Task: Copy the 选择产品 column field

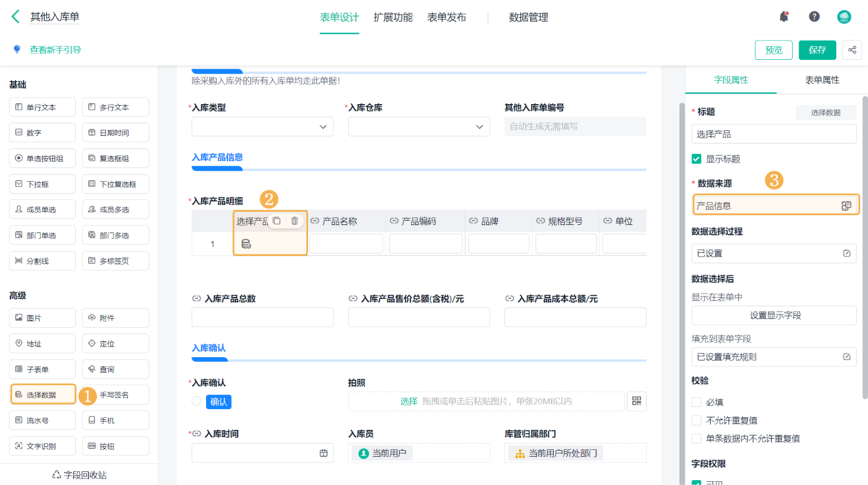Action: click(276, 221)
